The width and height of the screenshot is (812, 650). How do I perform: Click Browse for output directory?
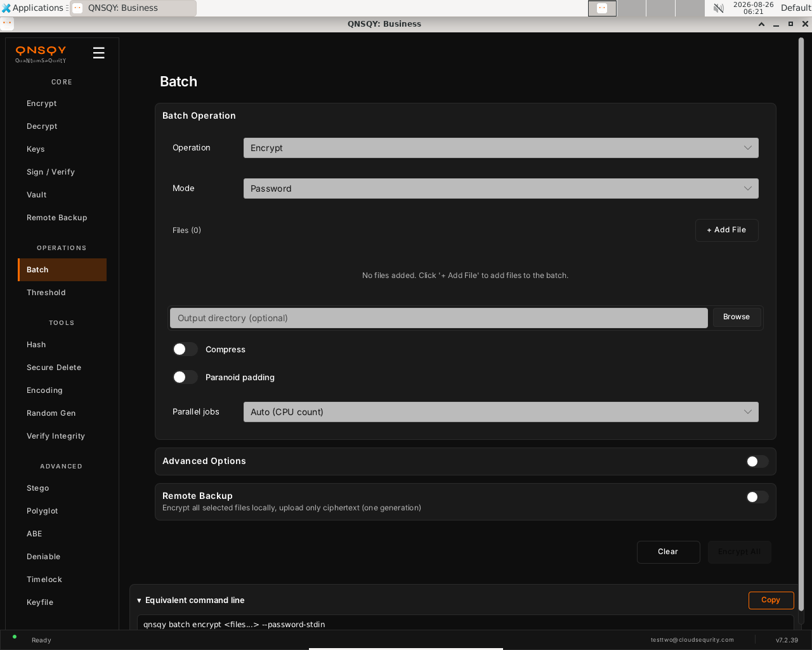coord(737,317)
